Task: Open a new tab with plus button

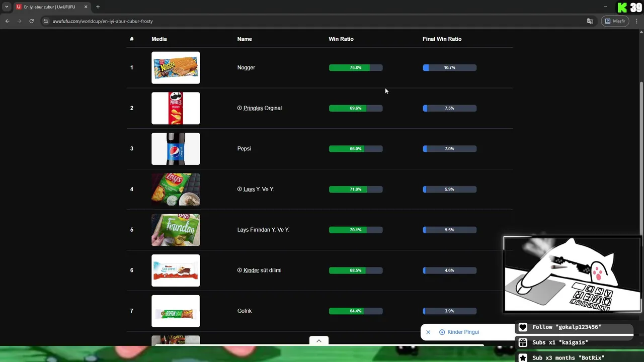Action: [98, 7]
